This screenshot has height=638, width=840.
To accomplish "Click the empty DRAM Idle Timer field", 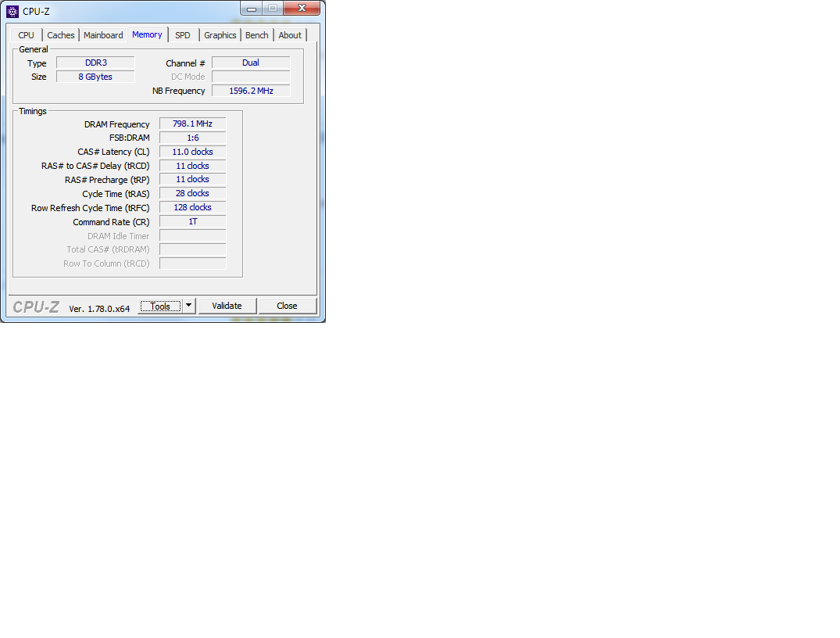I will point(192,236).
